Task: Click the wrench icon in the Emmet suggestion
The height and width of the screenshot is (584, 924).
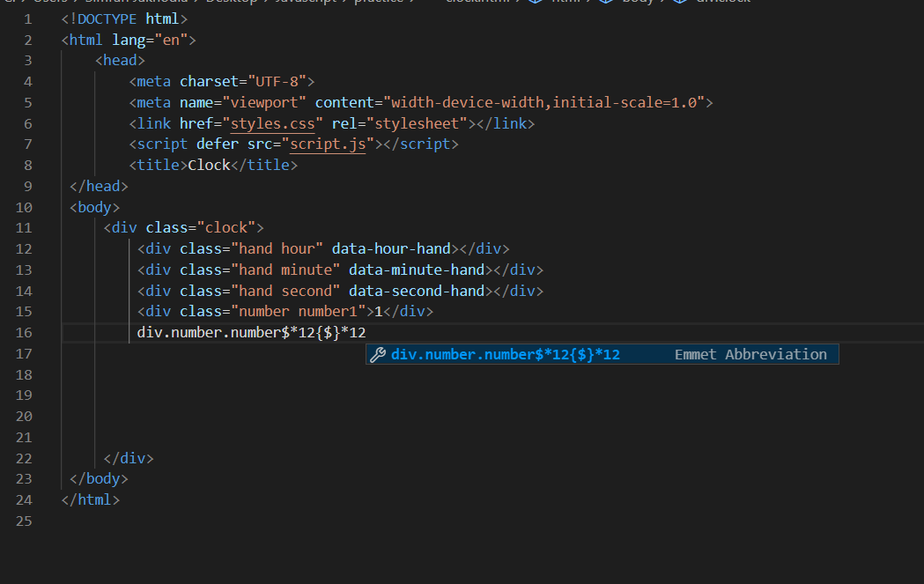Action: [x=379, y=354]
